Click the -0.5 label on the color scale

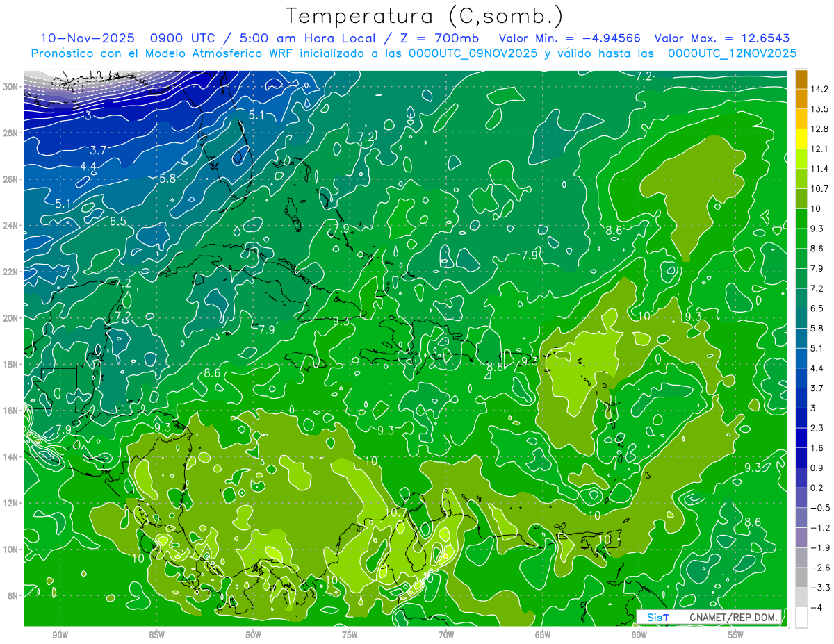[820, 508]
